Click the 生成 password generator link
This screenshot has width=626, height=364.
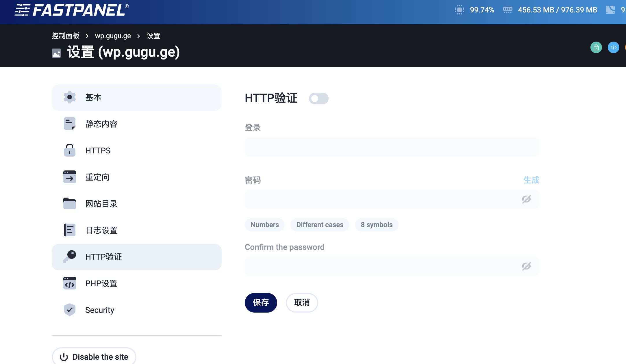click(x=532, y=180)
